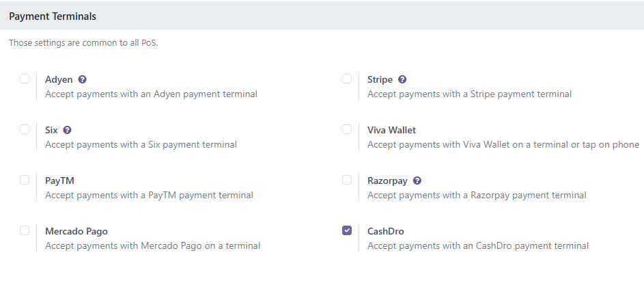The height and width of the screenshot is (281, 644).
Task: Select the CashDro setting title
Action: pyautogui.click(x=386, y=231)
